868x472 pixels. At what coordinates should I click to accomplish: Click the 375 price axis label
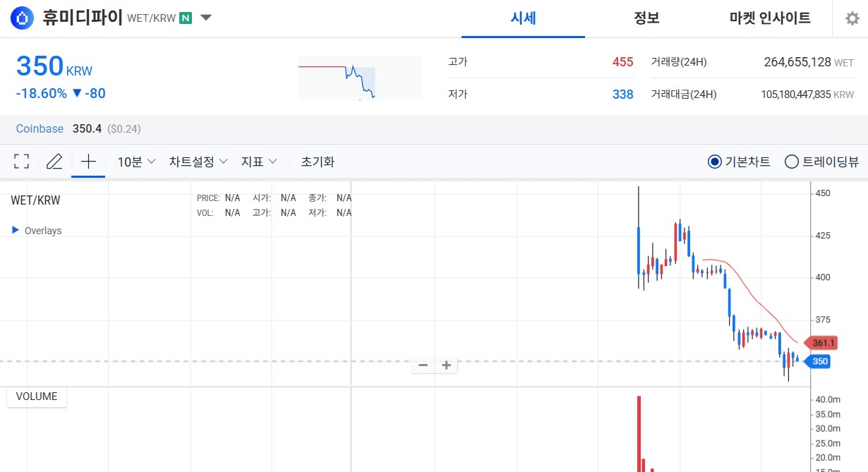click(x=823, y=320)
